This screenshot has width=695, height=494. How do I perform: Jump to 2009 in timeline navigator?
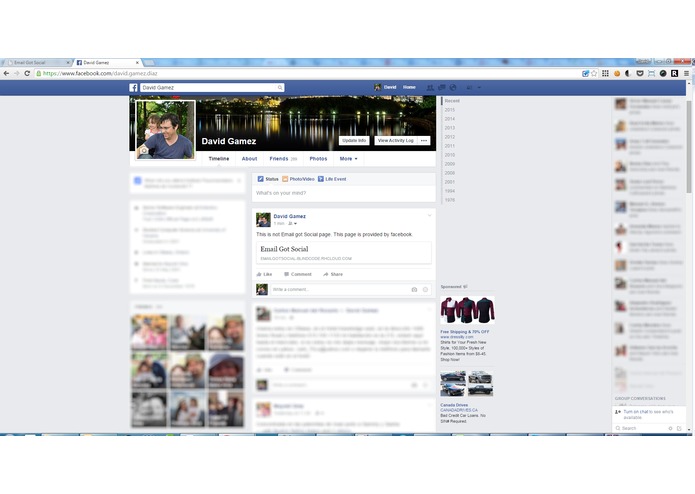449,164
